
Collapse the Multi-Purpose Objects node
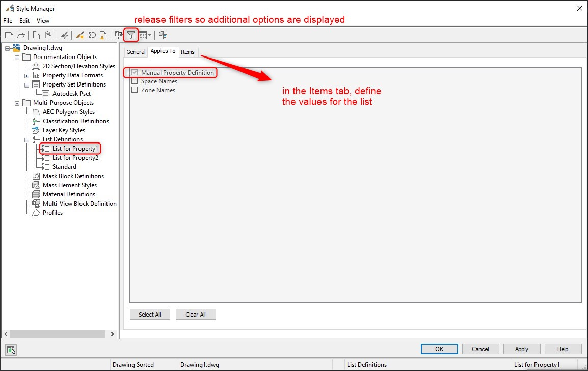17,103
